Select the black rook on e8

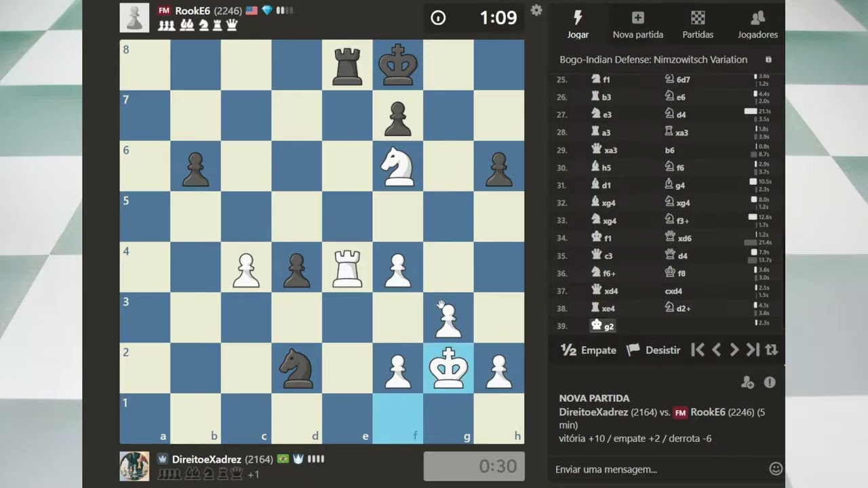(x=347, y=65)
